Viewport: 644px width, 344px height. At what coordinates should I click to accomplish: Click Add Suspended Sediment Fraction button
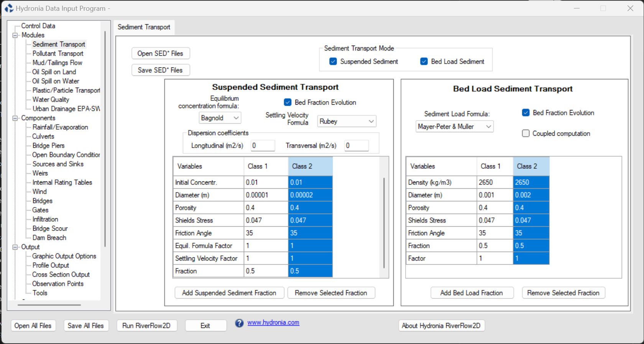[229, 293]
